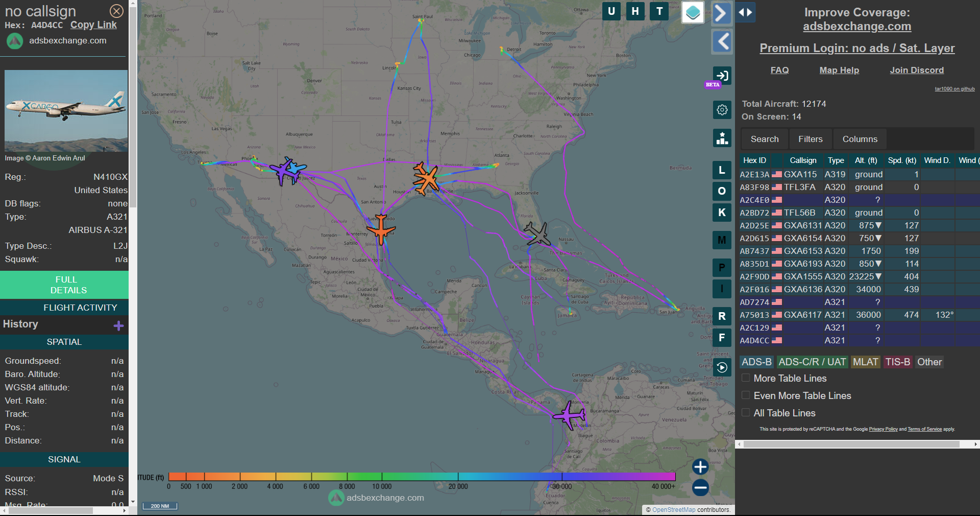Zoom in with the plus button

(700, 466)
